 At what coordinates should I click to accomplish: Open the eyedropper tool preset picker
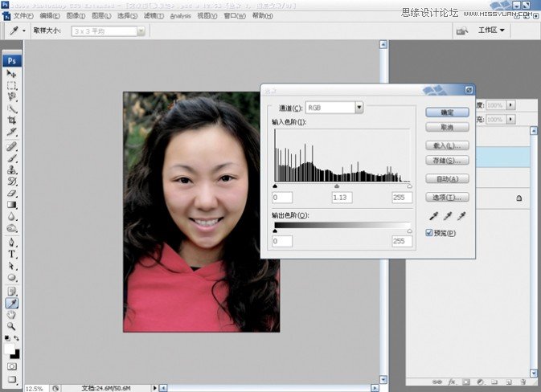pyautogui.click(x=24, y=31)
